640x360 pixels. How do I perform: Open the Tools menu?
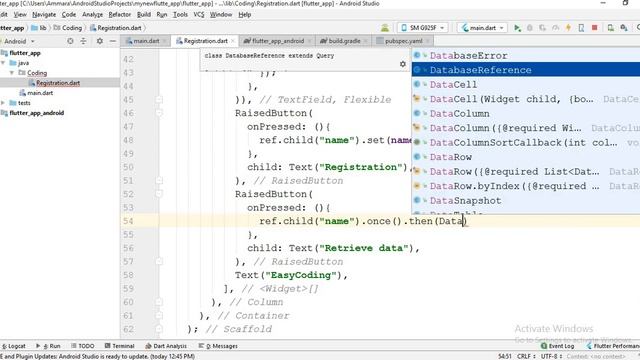180,15
